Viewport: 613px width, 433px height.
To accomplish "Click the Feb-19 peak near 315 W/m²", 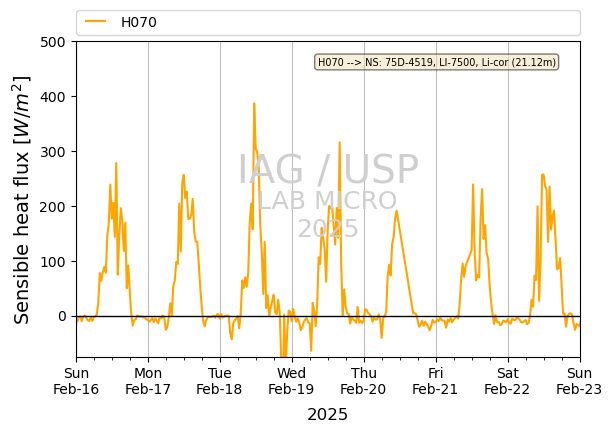I will pyautogui.click(x=340, y=143).
